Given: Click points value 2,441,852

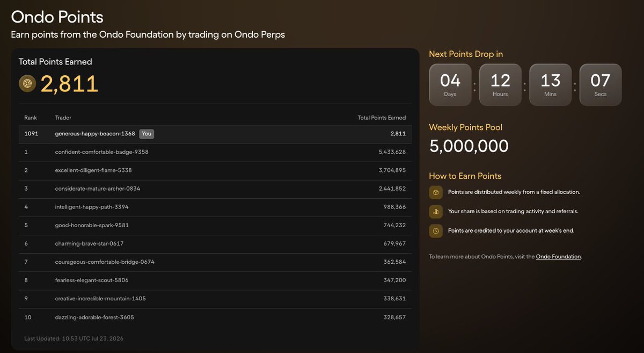Looking at the screenshot, I should coord(392,189).
